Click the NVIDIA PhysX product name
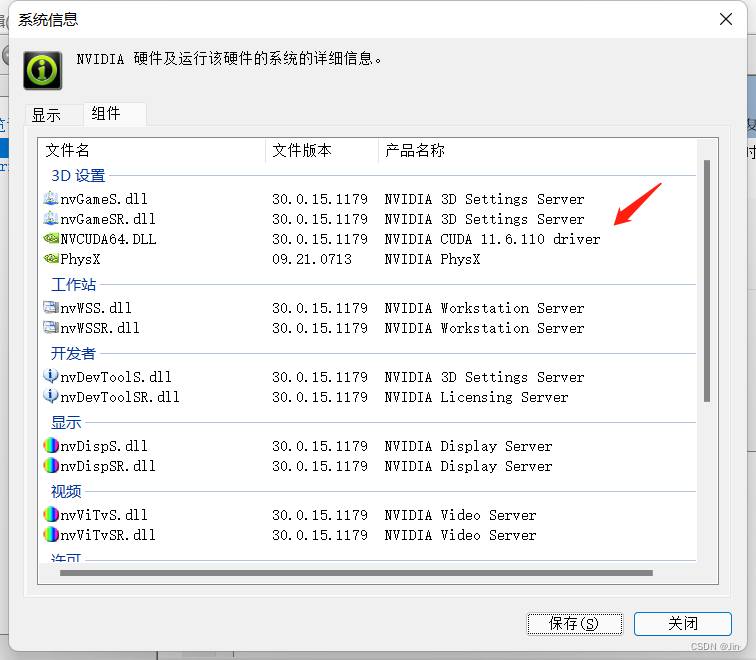The height and width of the screenshot is (660, 756). point(432,259)
